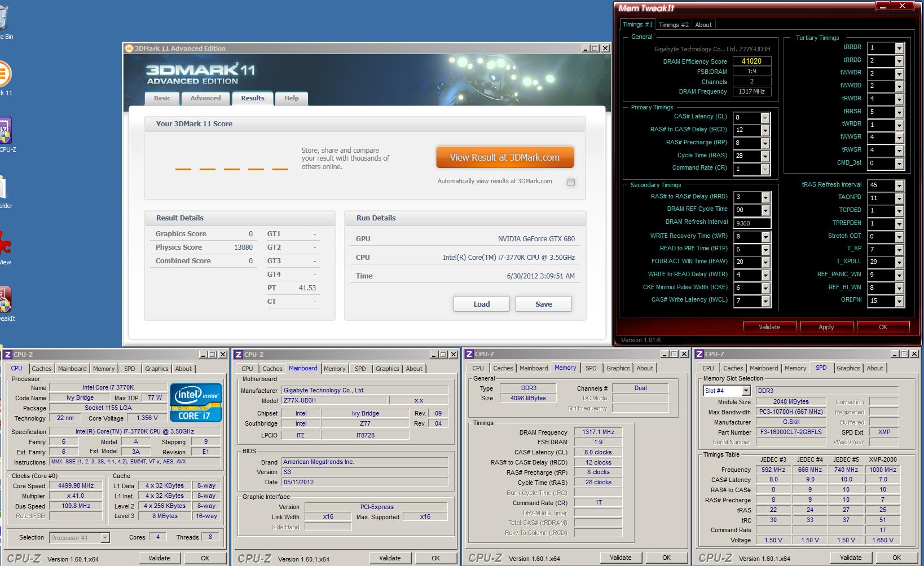
Task: Close the SPD CPU-Z window
Action: coord(914,354)
